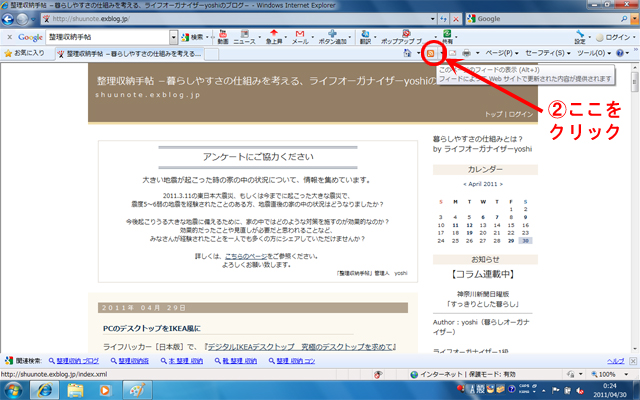Click the Refresh icon beside address bar
The height and width of the screenshot is (400, 640).
[x=444, y=19]
